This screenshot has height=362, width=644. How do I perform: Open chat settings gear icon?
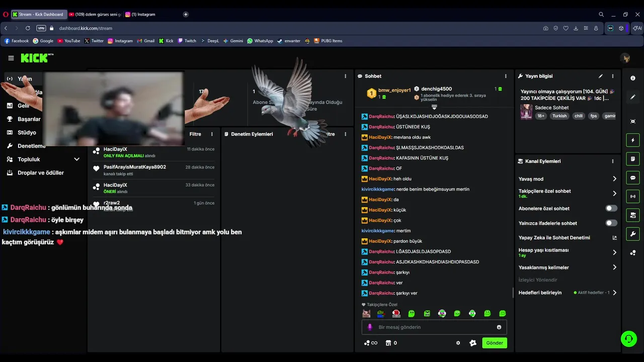point(458,343)
